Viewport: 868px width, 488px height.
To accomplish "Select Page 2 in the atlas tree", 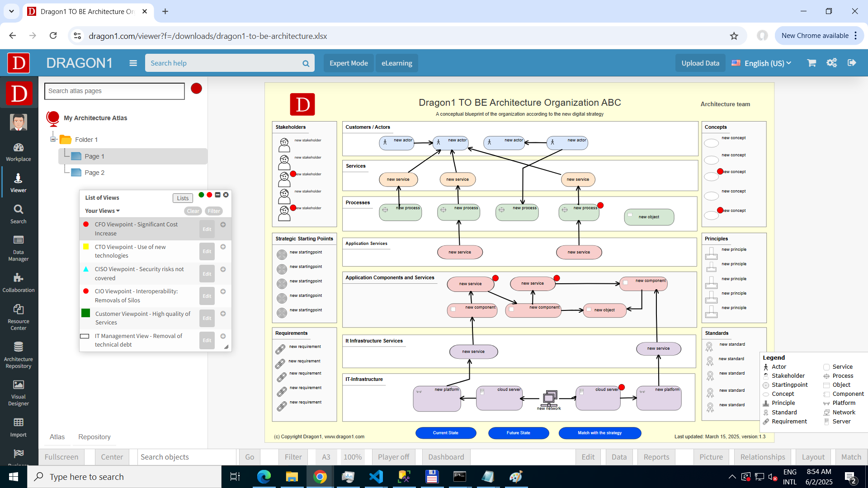I will pos(94,173).
